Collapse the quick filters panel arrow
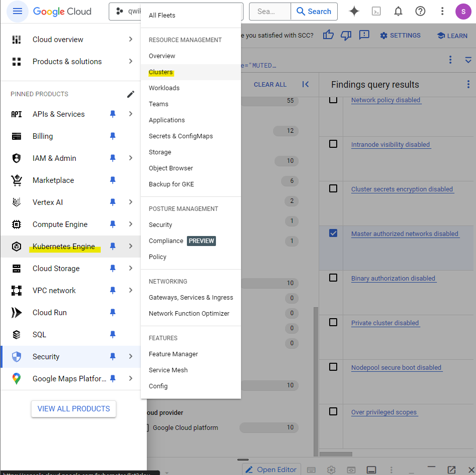This screenshot has width=476, height=475. (x=306, y=84)
